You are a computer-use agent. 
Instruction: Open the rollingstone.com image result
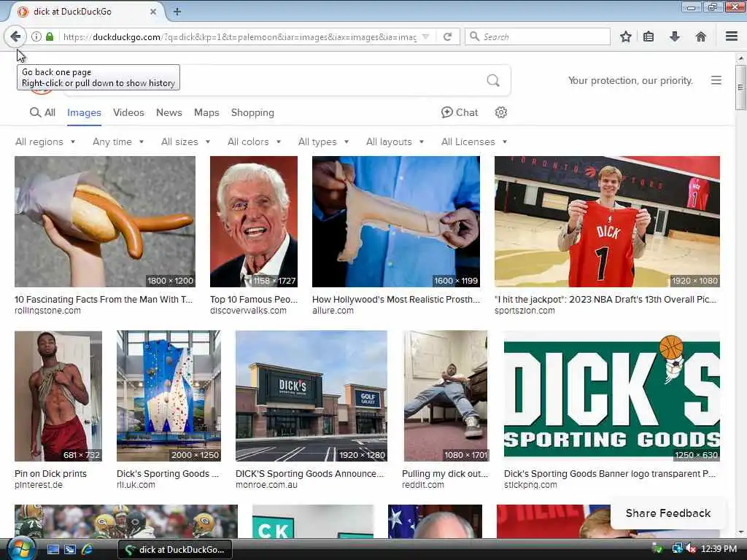pos(105,222)
